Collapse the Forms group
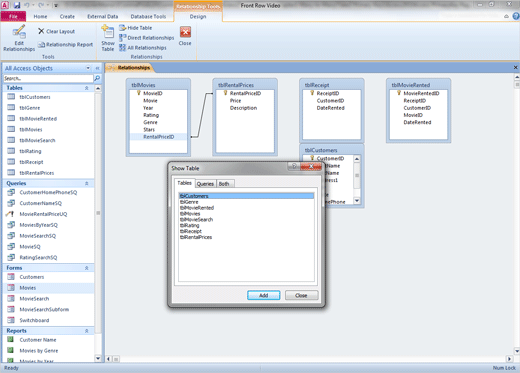The width and height of the screenshot is (520, 373). 87,268
